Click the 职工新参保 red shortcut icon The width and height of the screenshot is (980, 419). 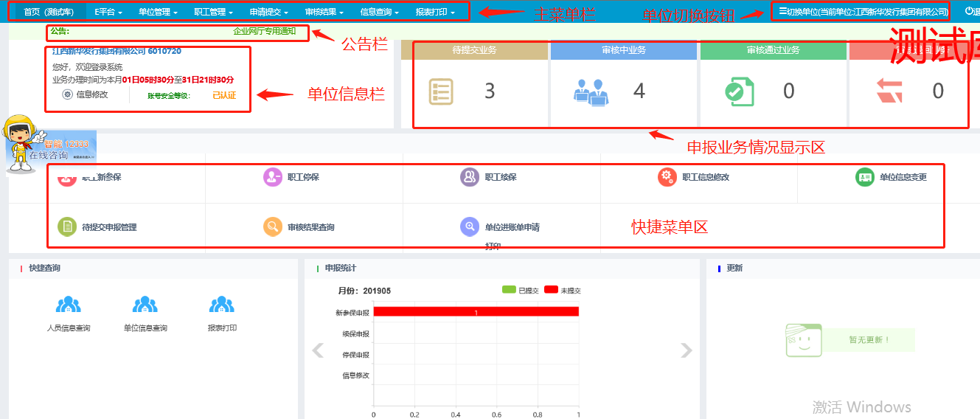pos(66,177)
